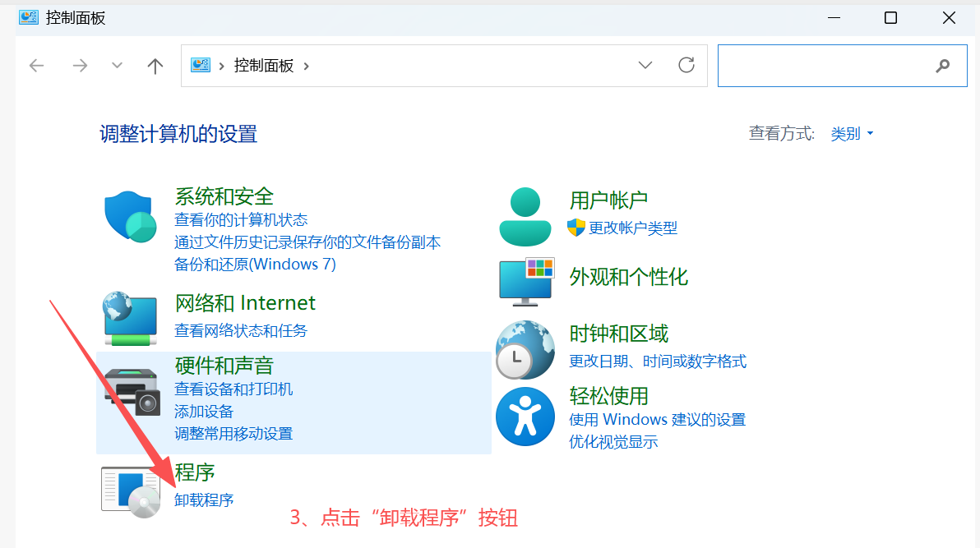Click the monitor icon for 外观和个性化
The image size is (980, 548).
point(525,281)
